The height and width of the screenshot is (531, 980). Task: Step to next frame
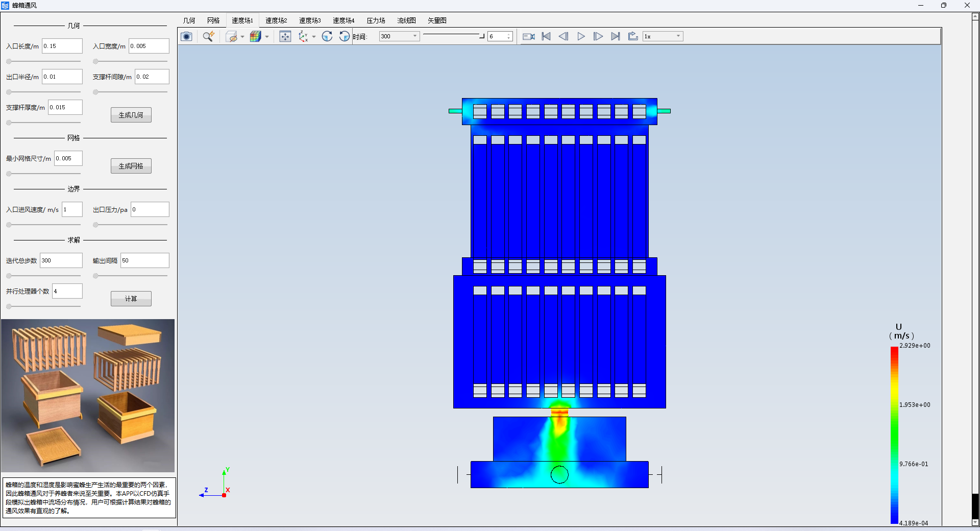[x=598, y=36]
